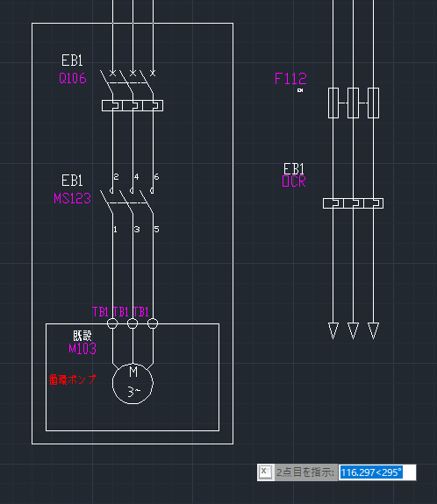Select the middle TB1 terminal circle
This screenshot has width=437, height=504.
tap(133, 323)
